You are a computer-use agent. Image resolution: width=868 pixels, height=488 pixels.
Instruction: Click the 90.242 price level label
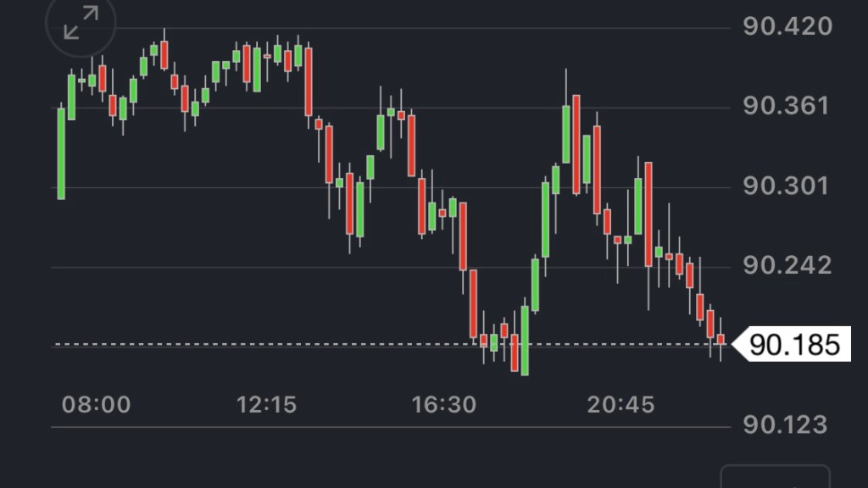pyautogui.click(x=787, y=266)
